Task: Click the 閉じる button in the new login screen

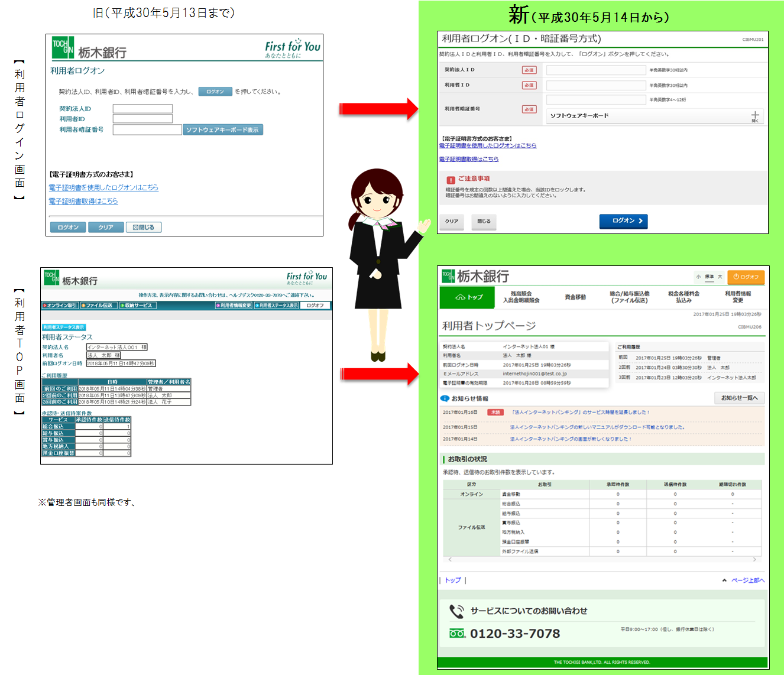Action: pyautogui.click(x=484, y=221)
